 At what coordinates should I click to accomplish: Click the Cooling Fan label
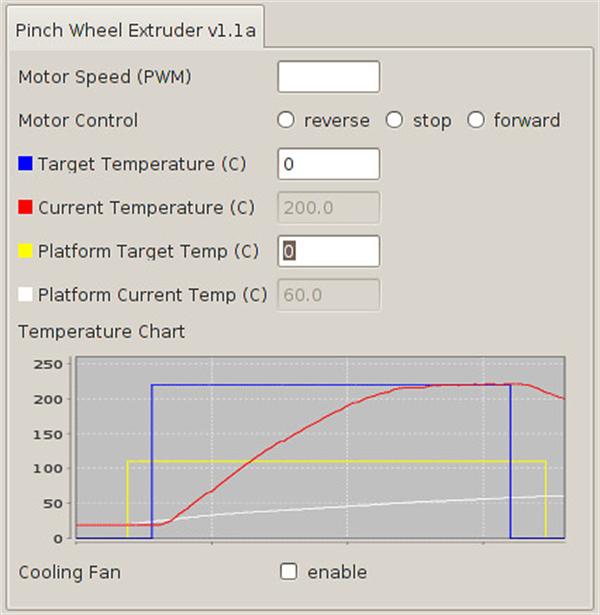[x=69, y=573]
